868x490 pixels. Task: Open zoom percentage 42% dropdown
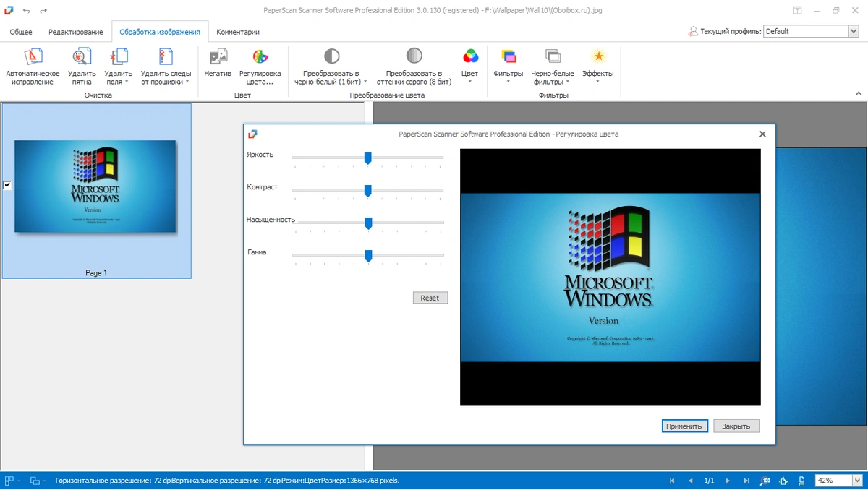[857, 481]
